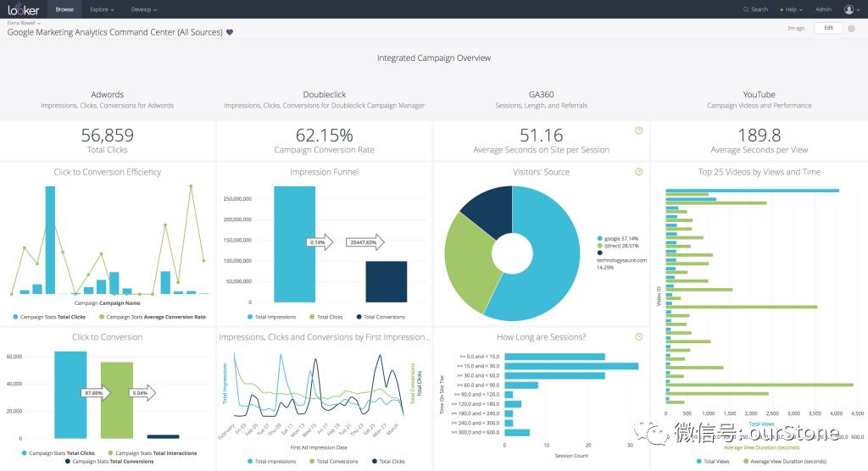Click the Integrated Campaign Overview heading
868x471 pixels.
click(434, 58)
